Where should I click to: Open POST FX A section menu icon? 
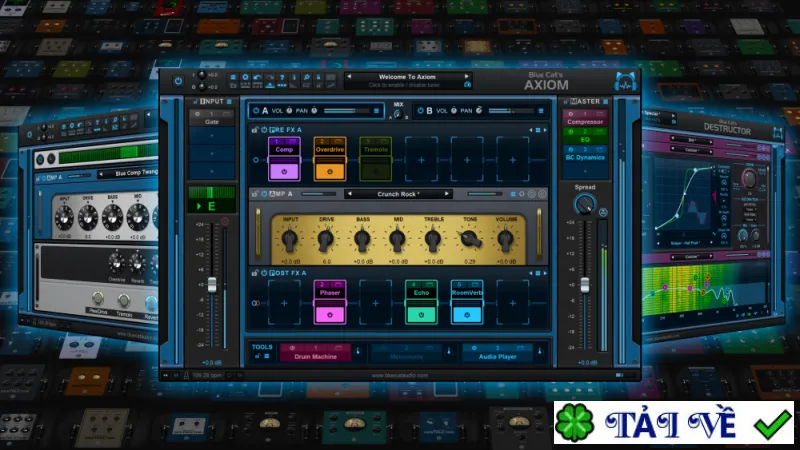[538, 273]
